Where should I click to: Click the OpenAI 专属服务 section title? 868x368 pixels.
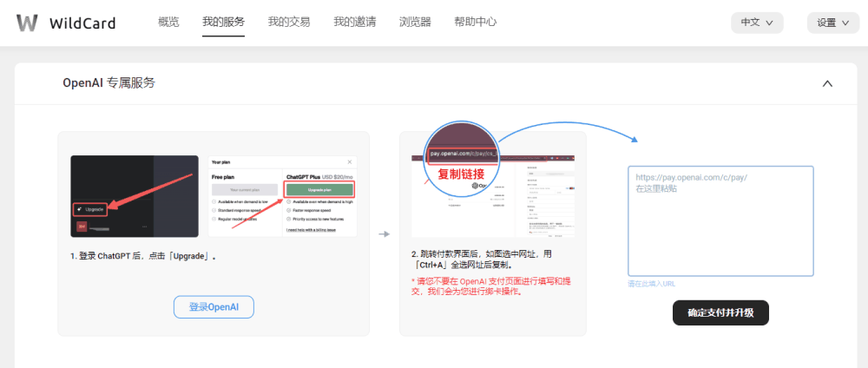109,83
